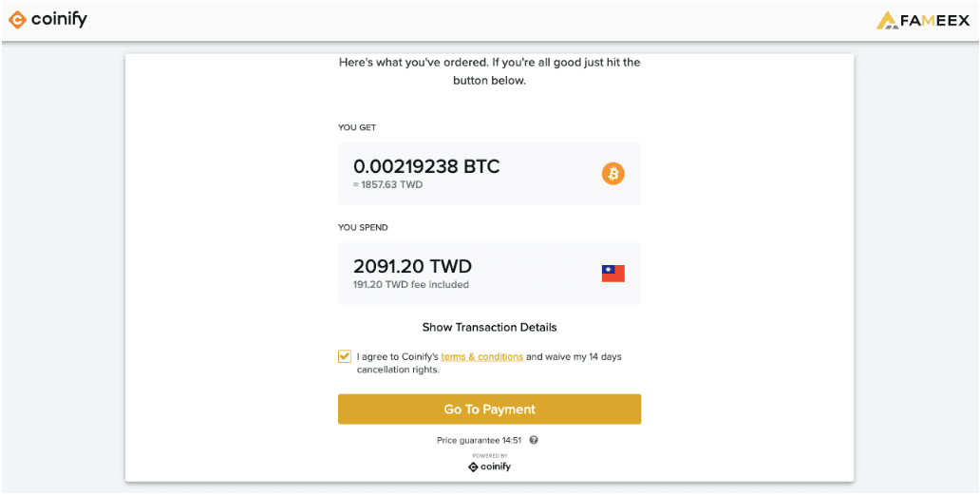Image resolution: width=980 pixels, height=495 pixels.
Task: Click the POWERED BY caption text
Action: (x=489, y=456)
